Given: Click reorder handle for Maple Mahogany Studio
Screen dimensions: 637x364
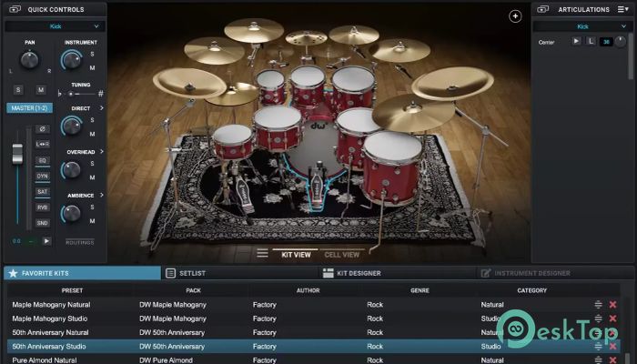Looking at the screenshot, I should (x=598, y=318).
